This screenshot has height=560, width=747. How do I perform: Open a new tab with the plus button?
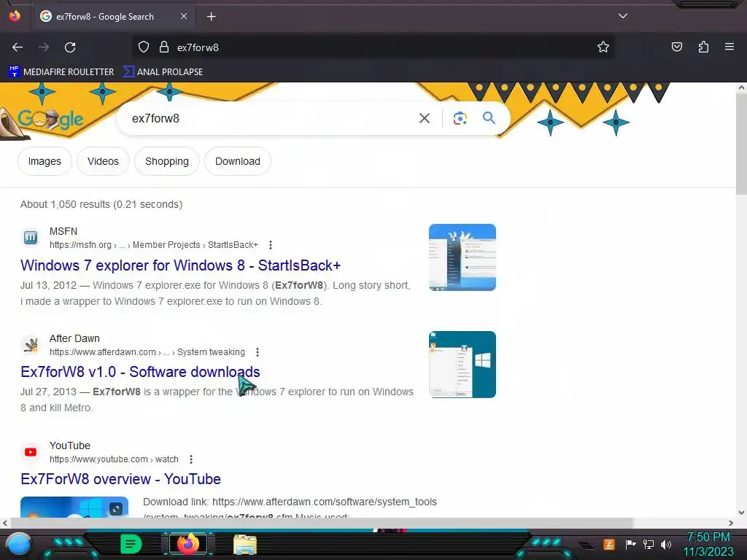coord(211,17)
